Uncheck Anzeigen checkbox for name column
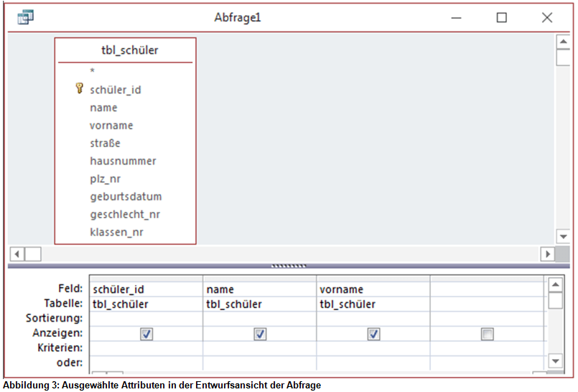The height and width of the screenshot is (392, 578). (260, 334)
